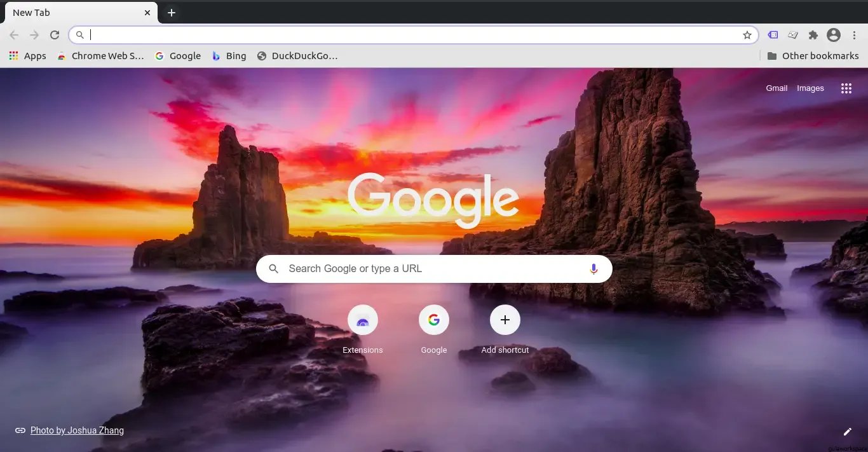Reload the page with the refresh icon

tap(55, 35)
